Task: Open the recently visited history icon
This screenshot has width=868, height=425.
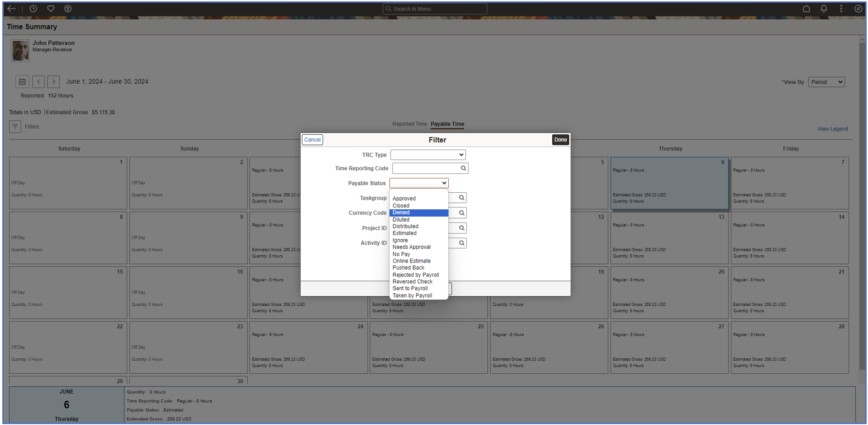Action: (33, 8)
